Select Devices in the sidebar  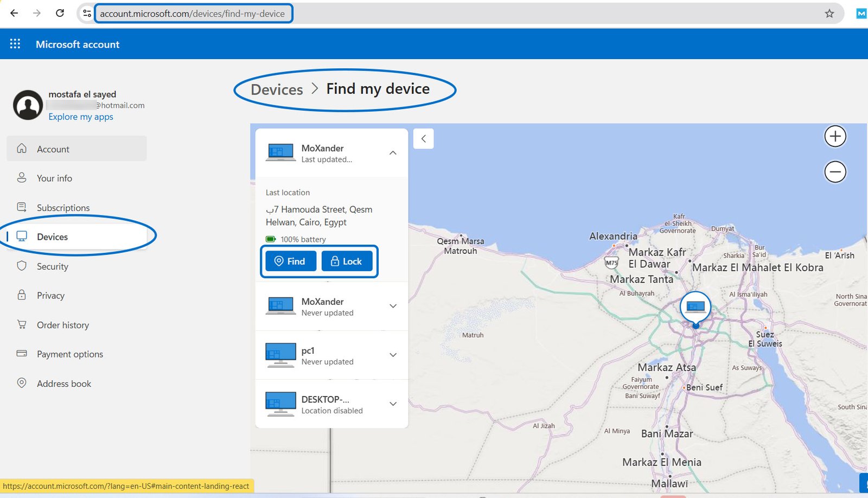pos(76,237)
